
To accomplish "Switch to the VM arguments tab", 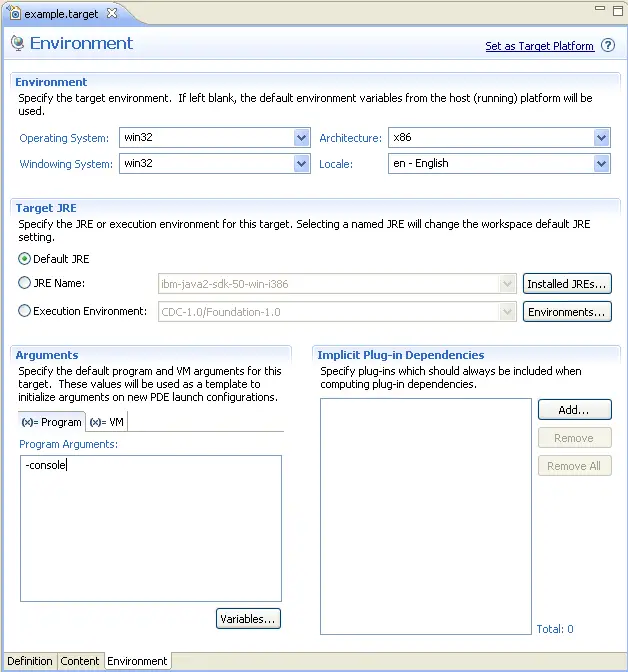I will tap(107, 422).
